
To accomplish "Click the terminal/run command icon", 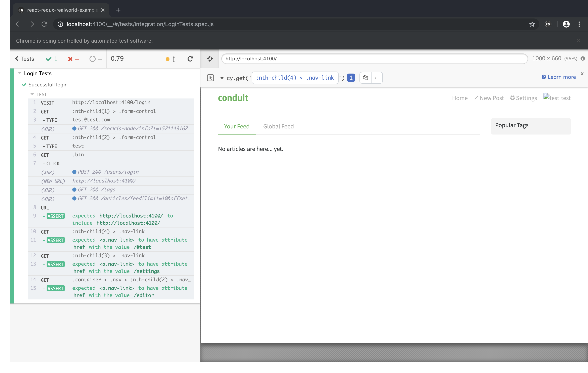I will click(x=377, y=78).
